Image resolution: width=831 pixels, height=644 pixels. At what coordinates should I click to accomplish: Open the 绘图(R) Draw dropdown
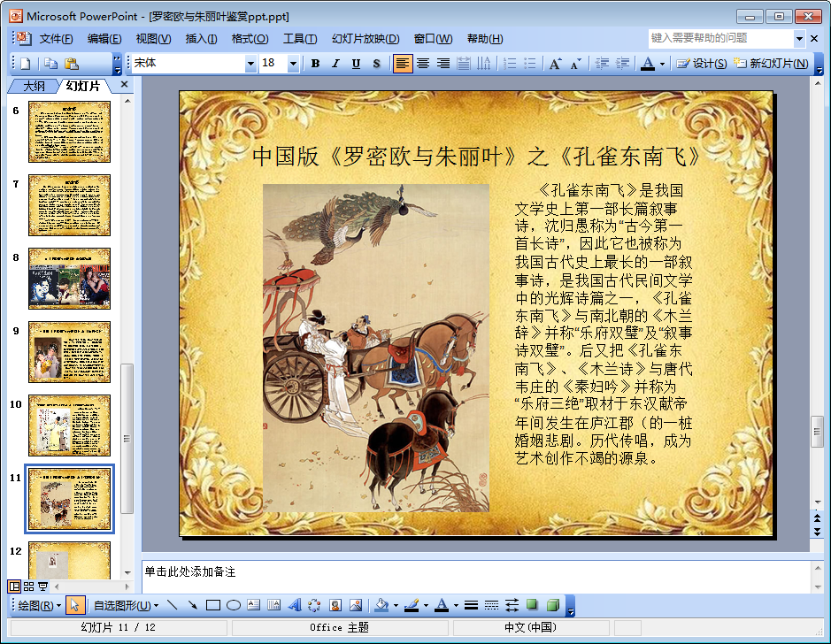(39, 605)
